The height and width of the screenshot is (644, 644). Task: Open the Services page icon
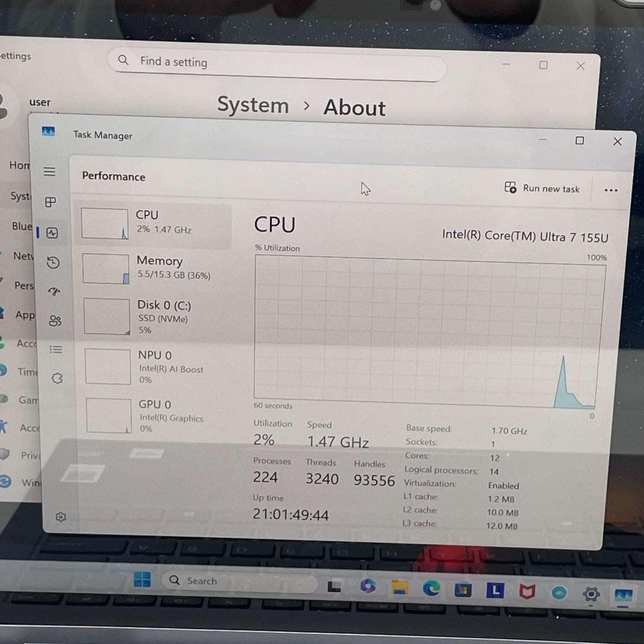point(57,378)
